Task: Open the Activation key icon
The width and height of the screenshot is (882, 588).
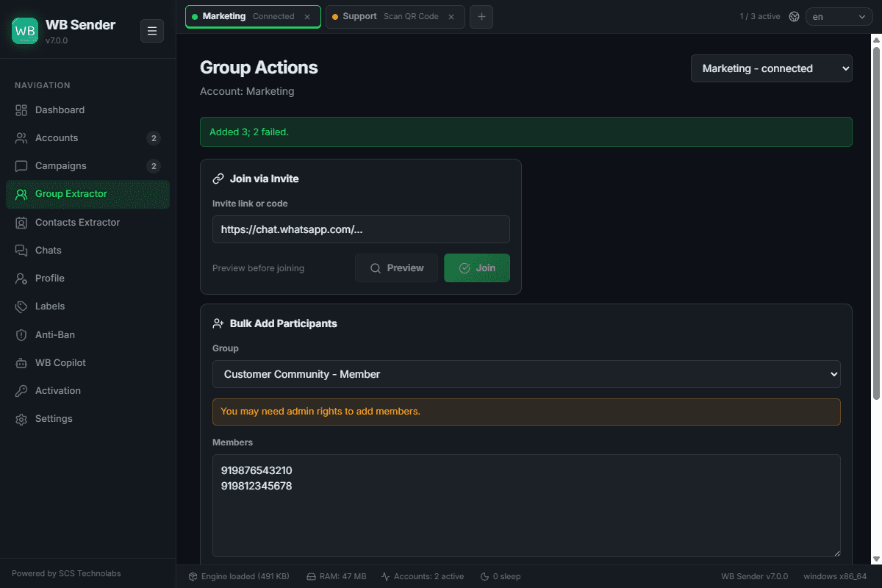Action: pos(21,391)
